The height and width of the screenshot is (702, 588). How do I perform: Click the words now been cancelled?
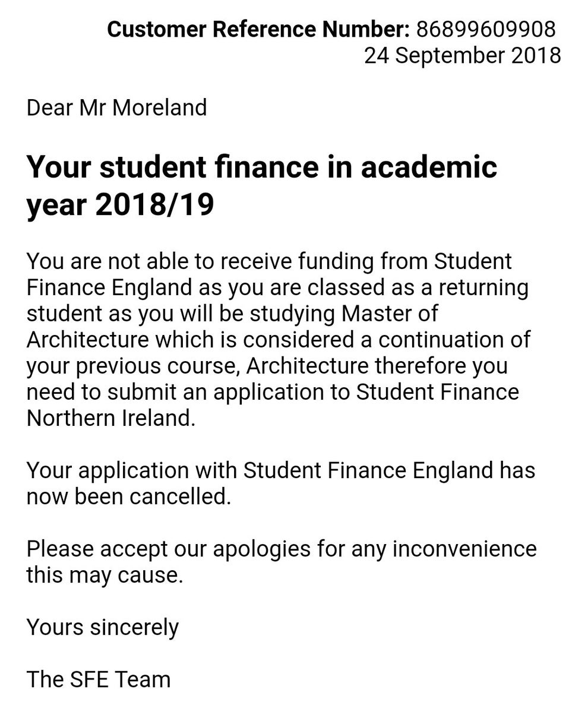(128, 497)
